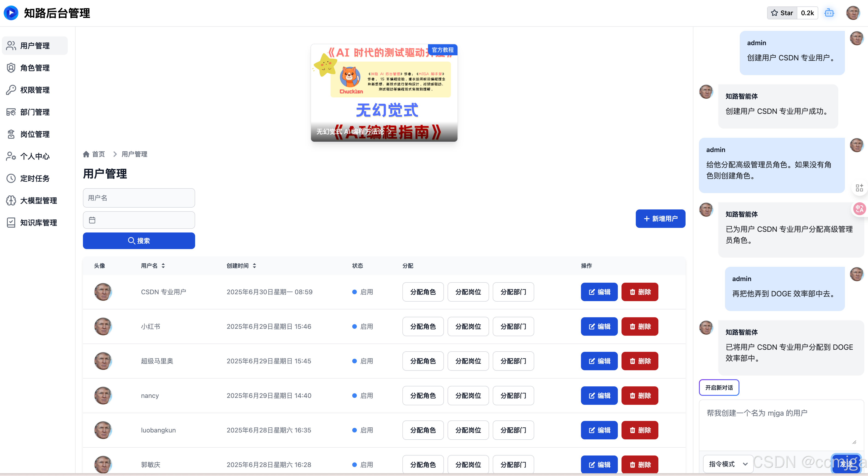Click the Star icon button
Viewport: 868px width, 476px height.
click(782, 13)
